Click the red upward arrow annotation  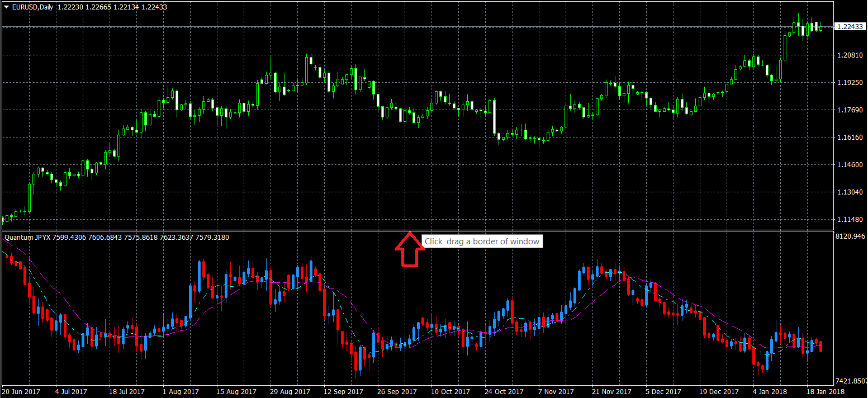point(409,249)
